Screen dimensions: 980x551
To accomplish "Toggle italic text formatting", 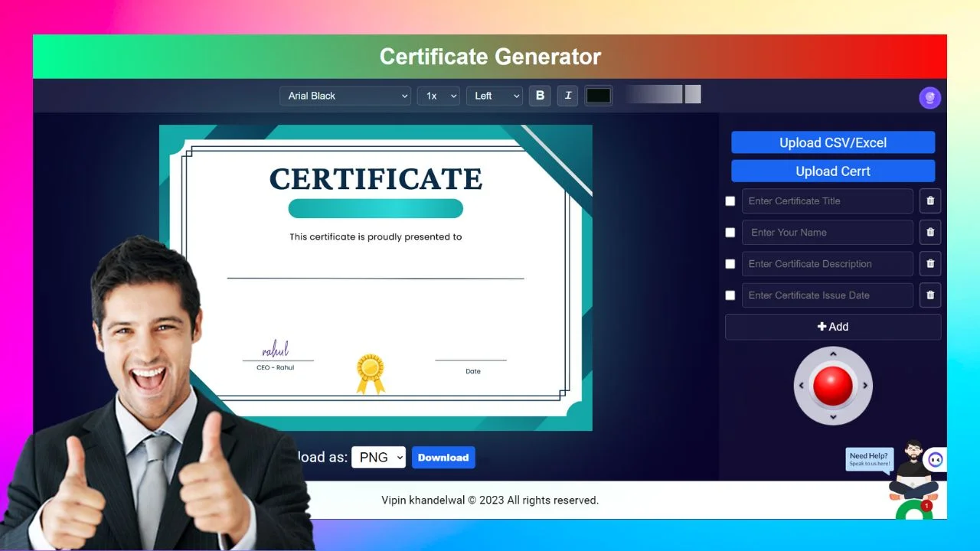I will [x=568, y=96].
